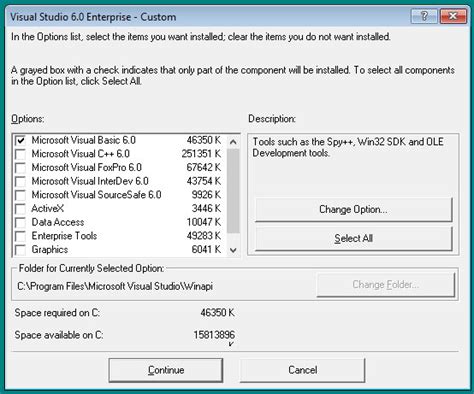Viewport: 474px width, 394px height.
Task: Check the Graphics option checkbox
Action: (20, 250)
